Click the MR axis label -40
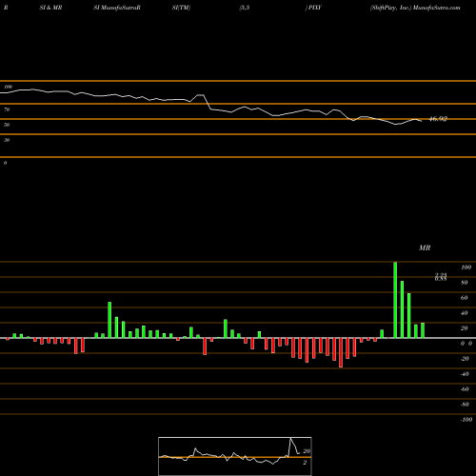Screen dimensions: 476x476 pyautogui.click(x=465, y=374)
